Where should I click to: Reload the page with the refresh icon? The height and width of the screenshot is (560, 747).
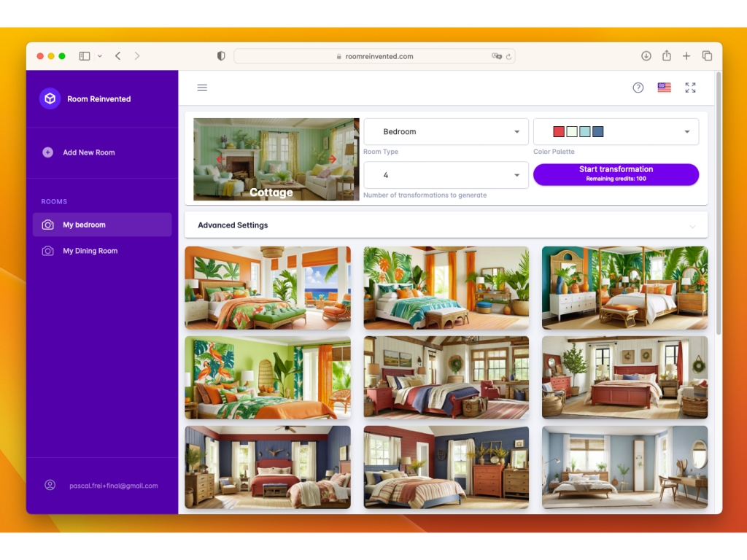(508, 56)
